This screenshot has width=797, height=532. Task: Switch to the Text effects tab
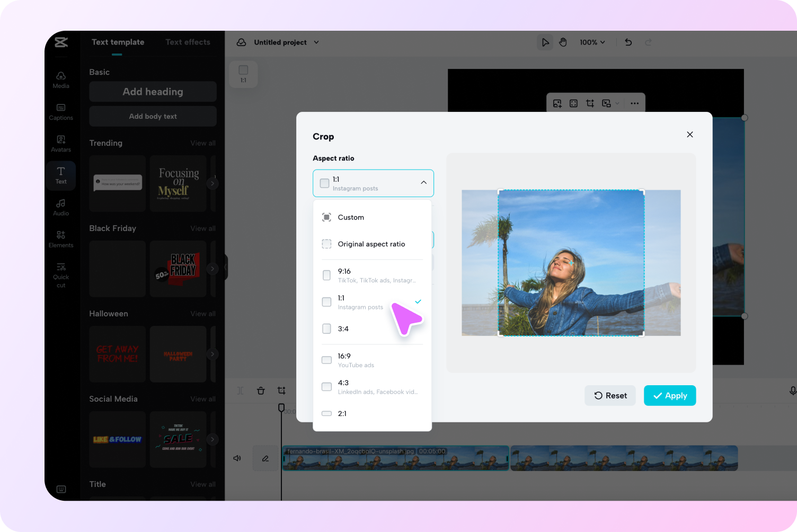tap(188, 42)
